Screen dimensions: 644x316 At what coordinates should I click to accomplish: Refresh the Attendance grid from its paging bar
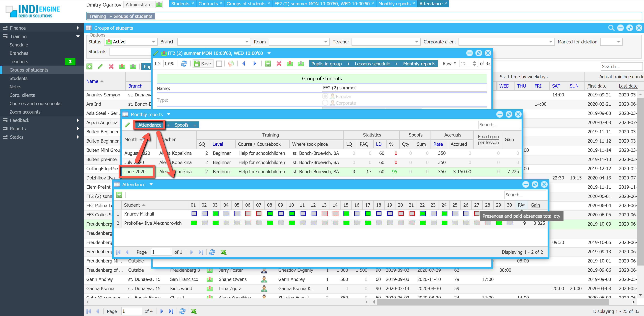pyautogui.click(x=212, y=252)
